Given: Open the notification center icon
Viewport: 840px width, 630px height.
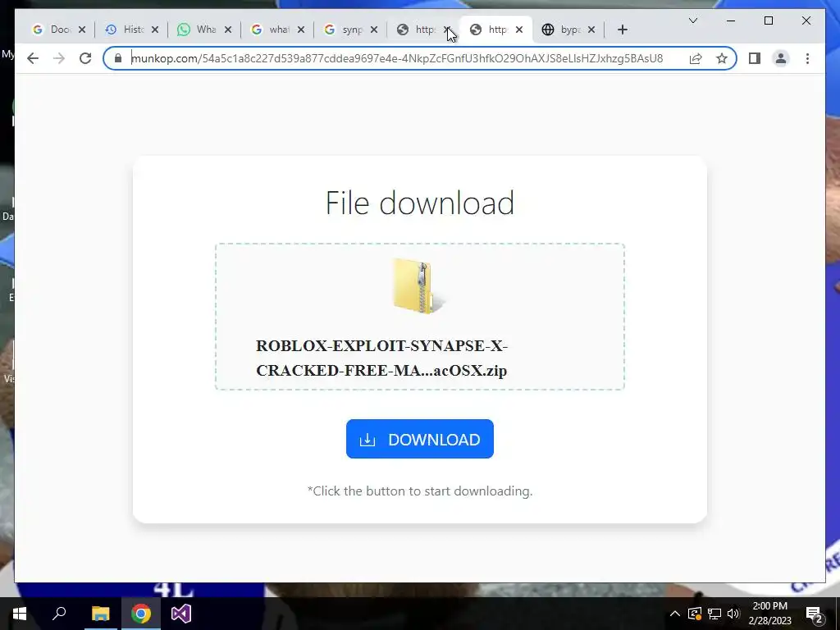Looking at the screenshot, I should coord(814,614).
